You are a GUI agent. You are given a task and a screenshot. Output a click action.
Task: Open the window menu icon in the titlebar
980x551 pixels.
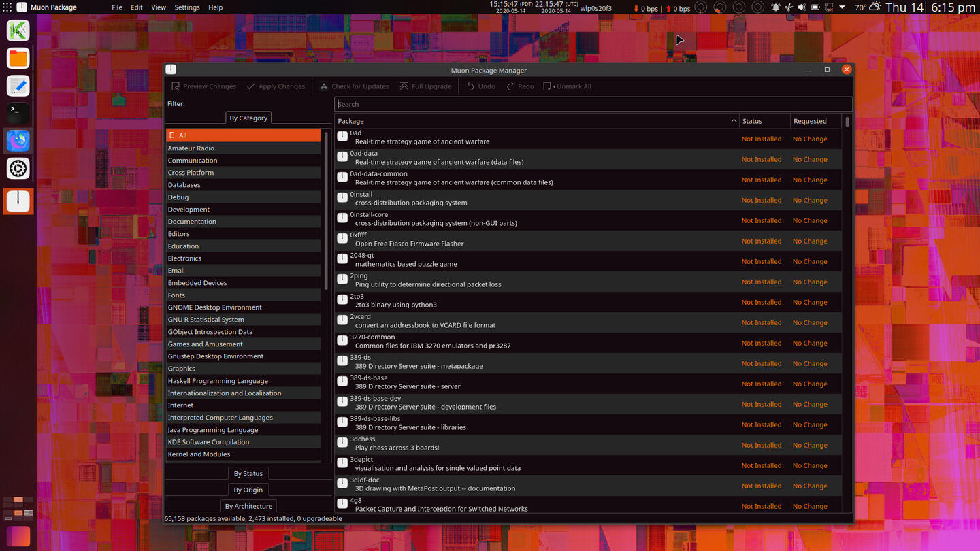point(171,69)
